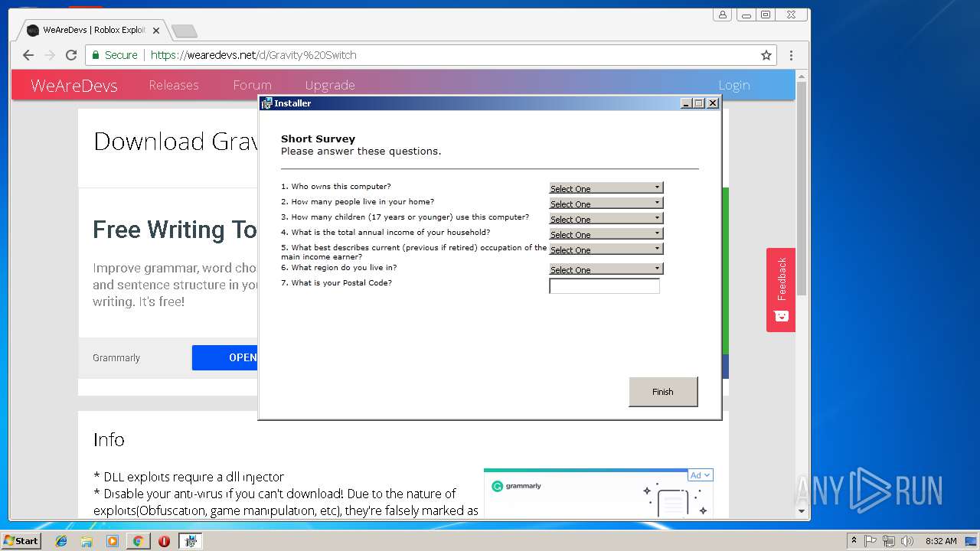Close the WeAreDevs browser tab
The image size is (980, 551).
tap(156, 31)
